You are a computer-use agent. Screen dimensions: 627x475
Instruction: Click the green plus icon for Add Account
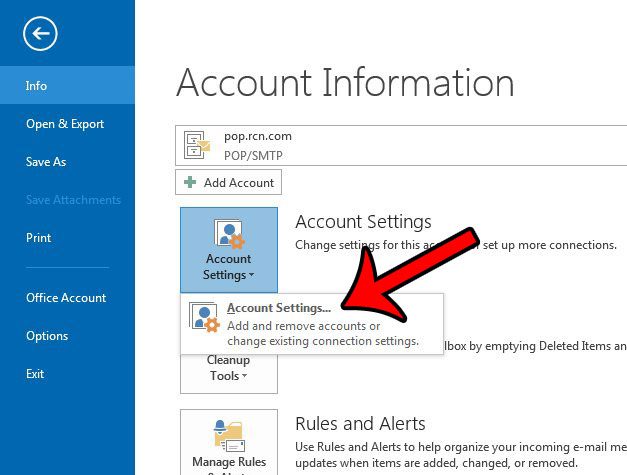click(x=191, y=182)
